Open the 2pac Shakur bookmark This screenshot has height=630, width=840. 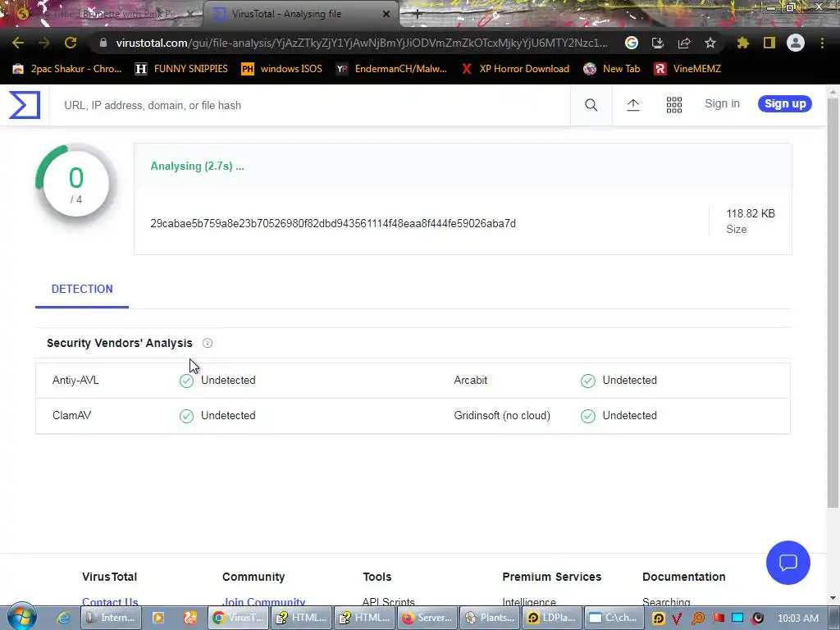coord(67,69)
